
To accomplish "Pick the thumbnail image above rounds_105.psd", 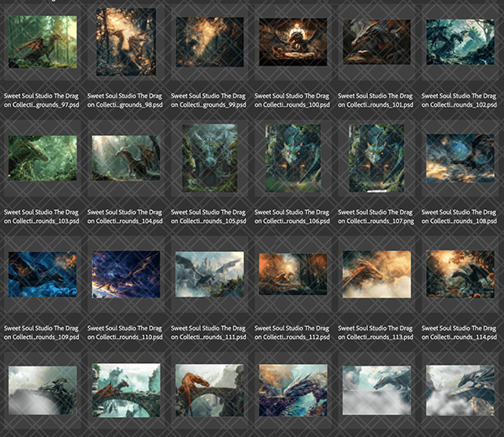I will point(209,158).
